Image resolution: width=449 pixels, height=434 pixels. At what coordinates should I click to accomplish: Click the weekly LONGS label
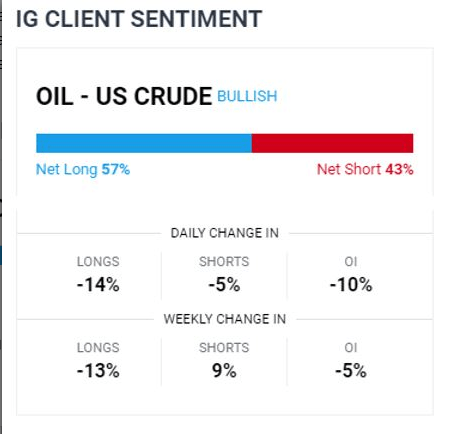pos(98,348)
